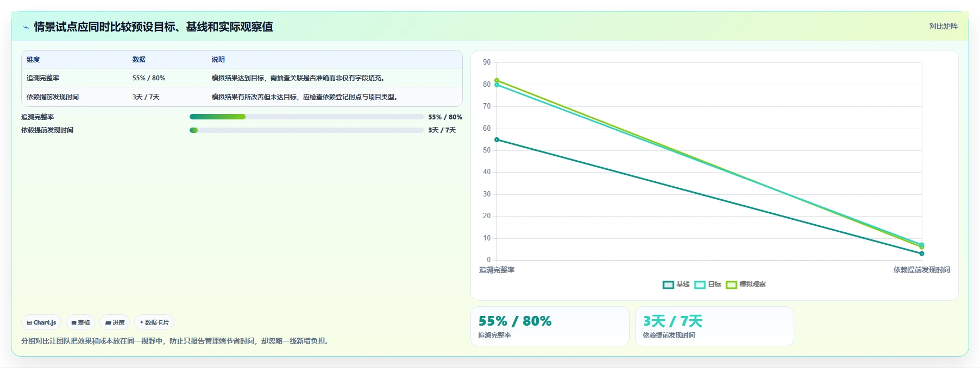Toggle the 目标 legend item
The width and height of the screenshot is (980, 368).
click(x=708, y=284)
